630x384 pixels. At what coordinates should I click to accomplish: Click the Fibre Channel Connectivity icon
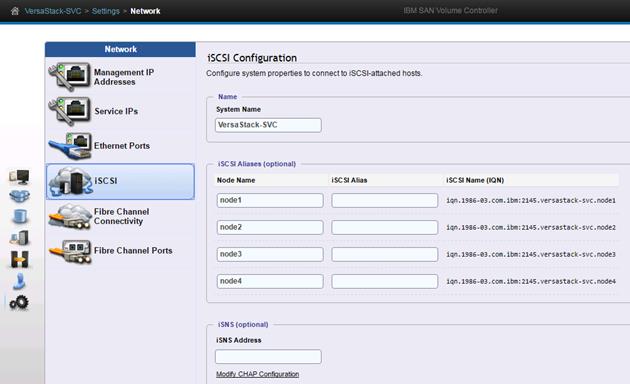70,216
